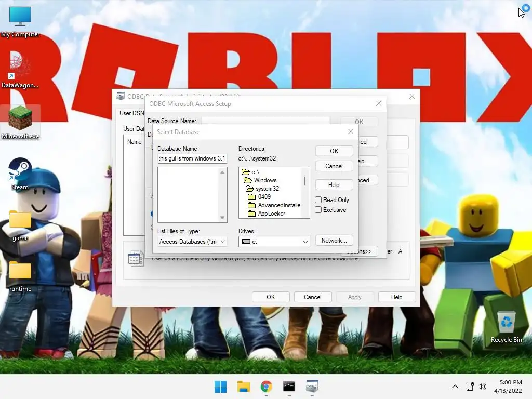Click the Database Name text field
This screenshot has width=532, height=399.
coord(192,158)
